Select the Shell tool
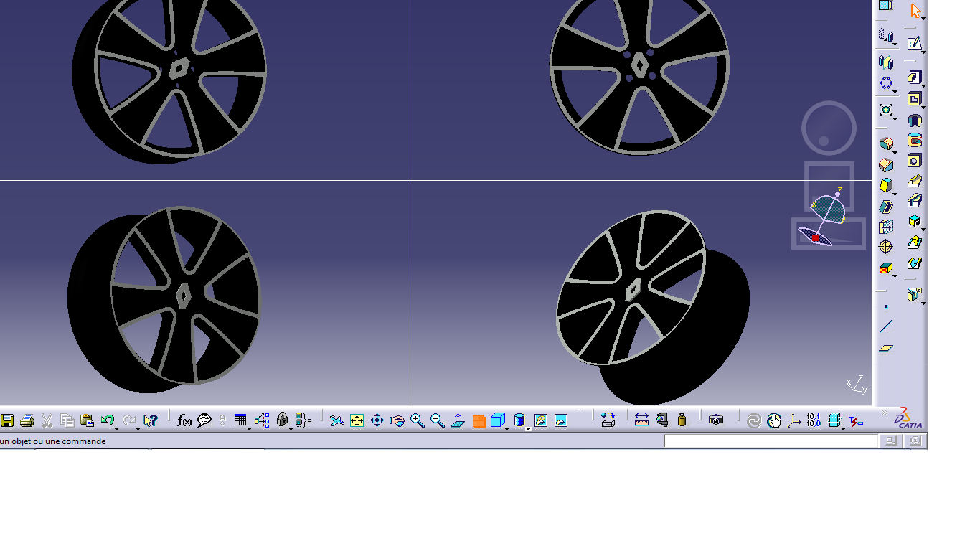 (x=886, y=207)
